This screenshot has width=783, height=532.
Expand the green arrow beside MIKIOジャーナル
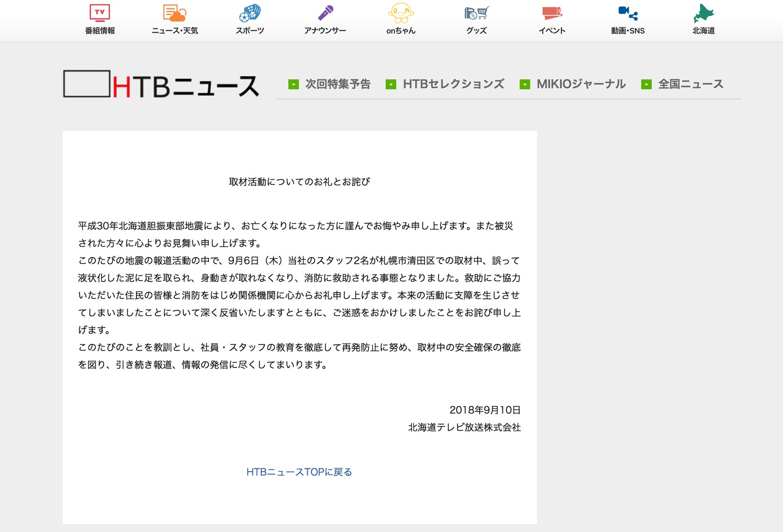coord(525,84)
